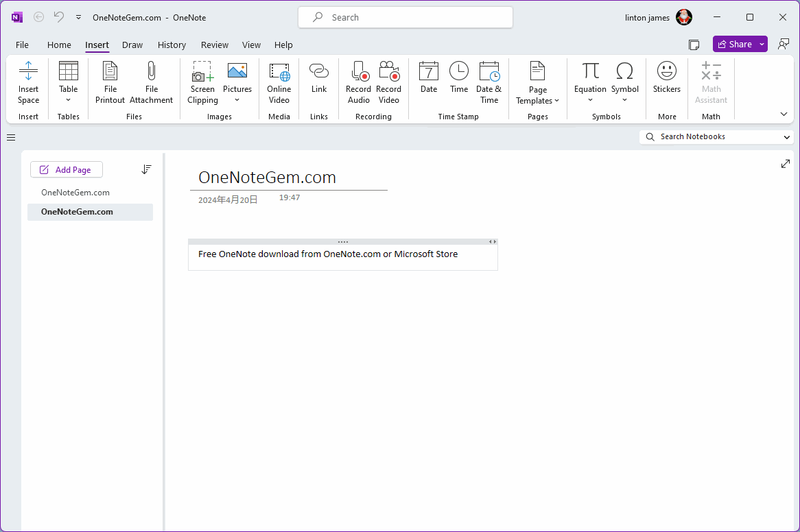Start a Screen Clipping
Screen dimensions: 800x532
202,82
